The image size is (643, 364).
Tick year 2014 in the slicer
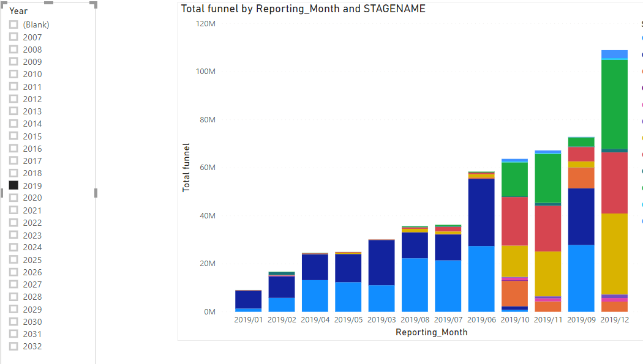pyautogui.click(x=13, y=123)
